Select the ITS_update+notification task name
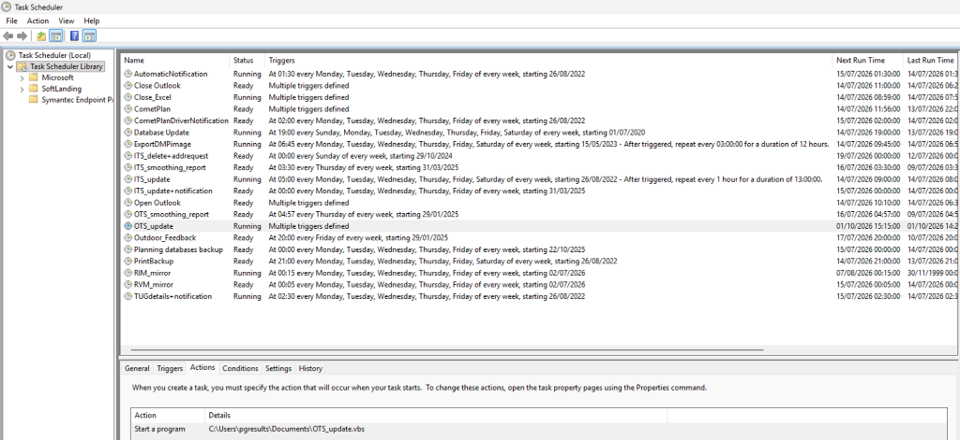Image resolution: width=960 pixels, height=440 pixels. [x=173, y=191]
